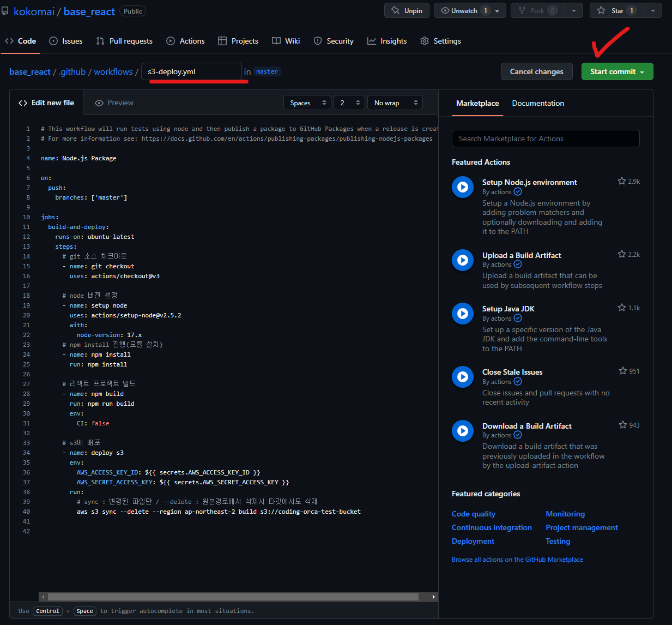Open the Setup Node.js environment action

[x=529, y=182]
